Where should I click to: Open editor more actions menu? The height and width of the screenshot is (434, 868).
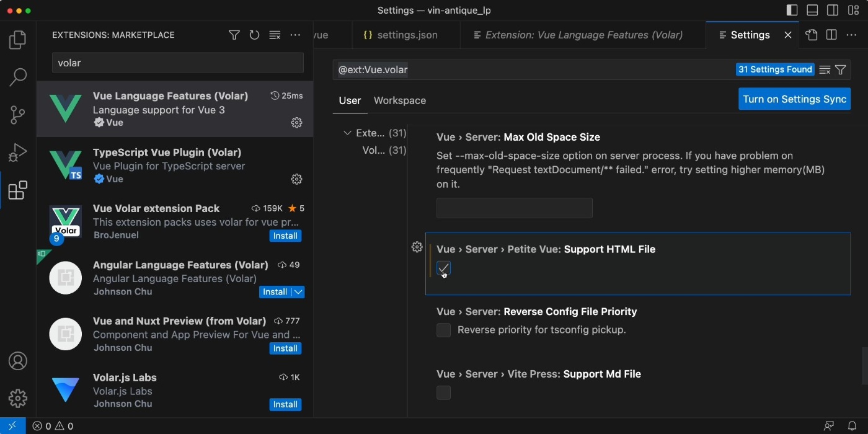(852, 35)
